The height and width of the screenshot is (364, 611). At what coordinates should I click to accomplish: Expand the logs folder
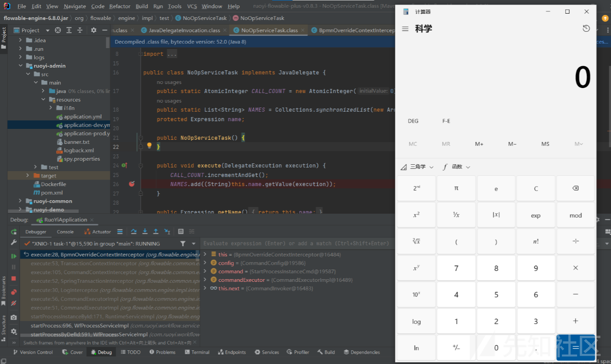pos(20,57)
